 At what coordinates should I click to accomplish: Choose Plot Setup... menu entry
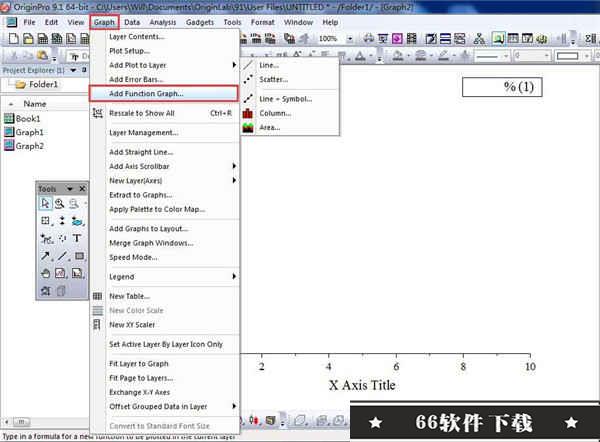[x=165, y=51]
